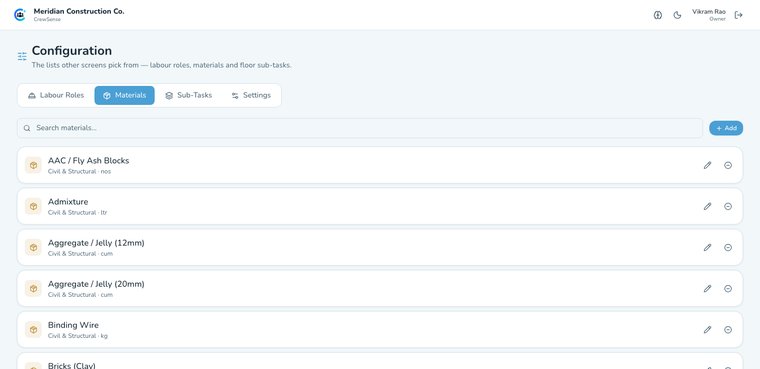This screenshot has width=760, height=369.
Task: Edit Aggregate / Jelly (20mm) entry
Action: tap(708, 289)
